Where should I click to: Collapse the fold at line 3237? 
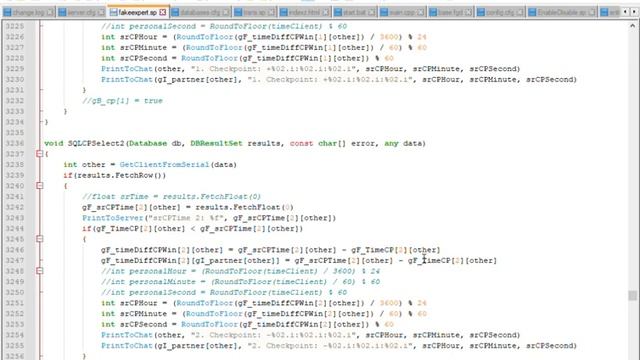pyautogui.click(x=40, y=154)
